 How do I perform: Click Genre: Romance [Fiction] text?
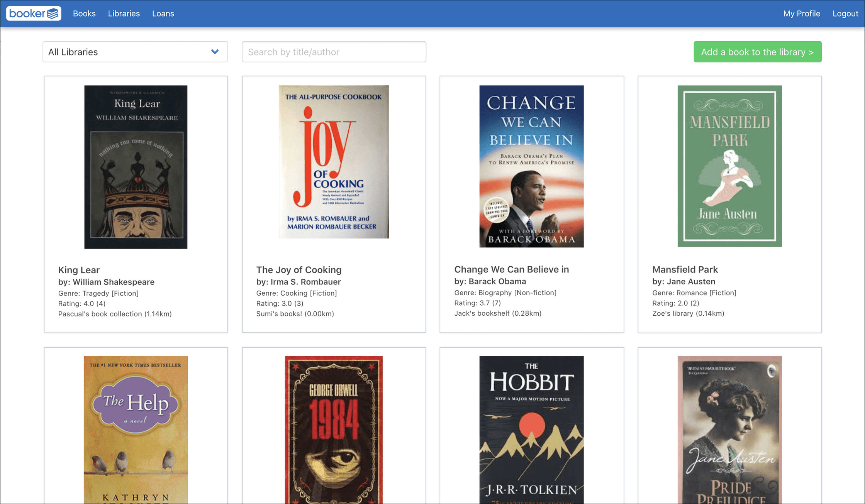694,293
